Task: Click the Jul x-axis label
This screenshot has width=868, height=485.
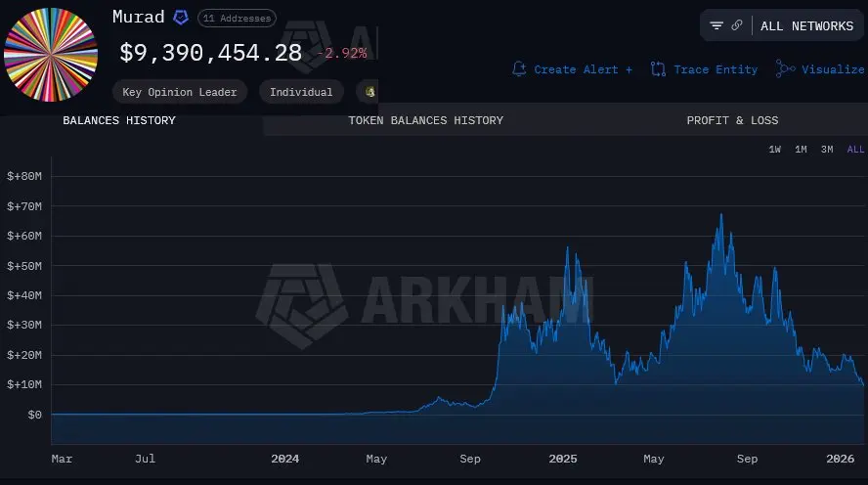Action: point(145,459)
